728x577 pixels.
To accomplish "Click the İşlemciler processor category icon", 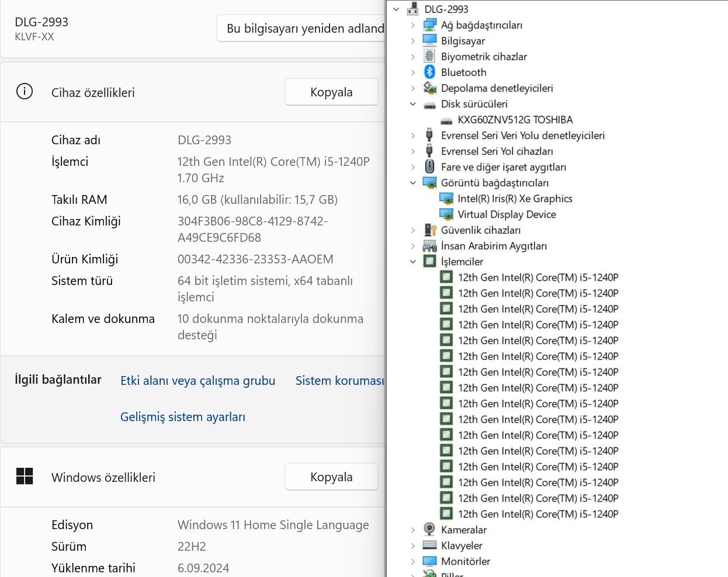I will pos(429,261).
